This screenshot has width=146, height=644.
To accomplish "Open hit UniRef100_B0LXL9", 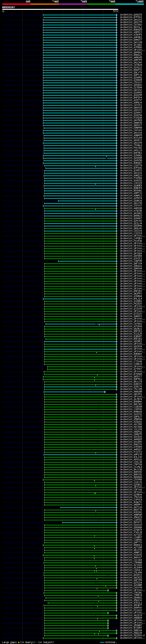I will coord(131,299).
